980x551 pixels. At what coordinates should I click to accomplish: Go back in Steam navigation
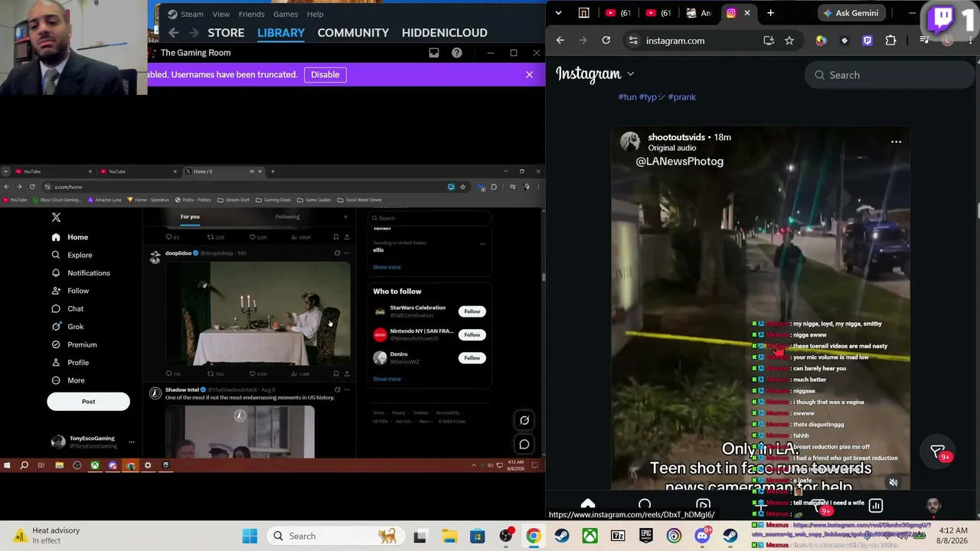[174, 33]
